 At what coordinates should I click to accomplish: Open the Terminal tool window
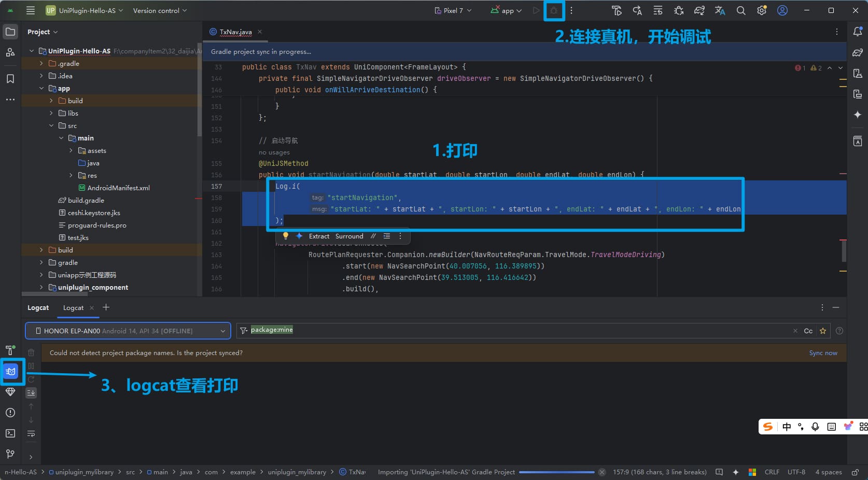click(x=10, y=433)
